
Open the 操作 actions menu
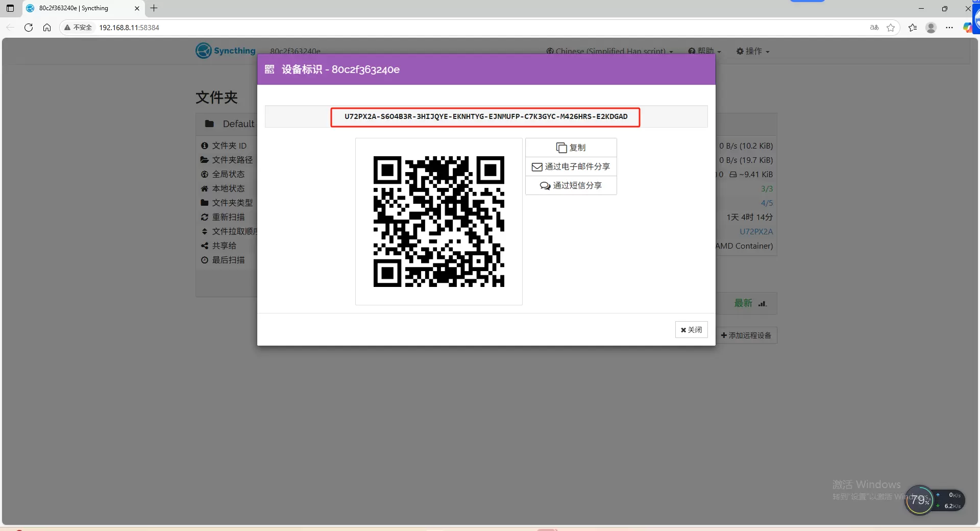pos(753,51)
